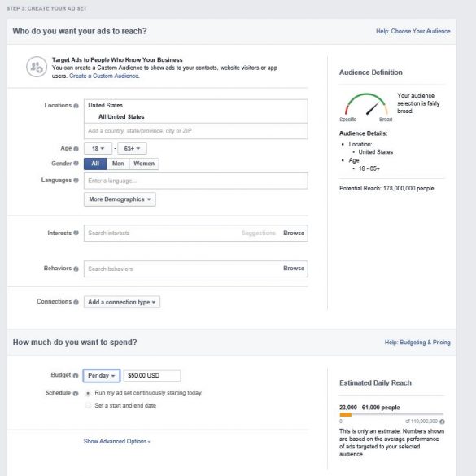Click the Interests info icon

[x=76, y=233]
